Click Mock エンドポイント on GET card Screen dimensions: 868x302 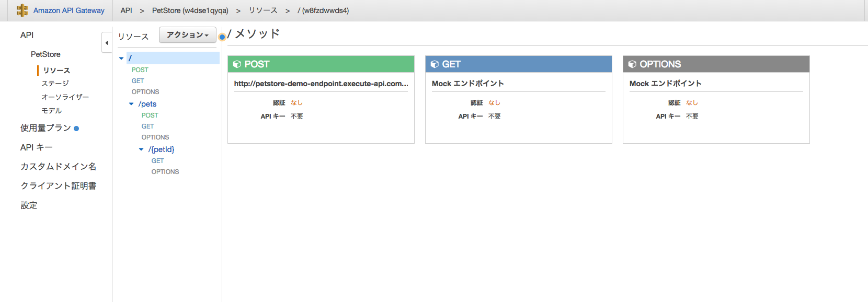[x=468, y=84]
